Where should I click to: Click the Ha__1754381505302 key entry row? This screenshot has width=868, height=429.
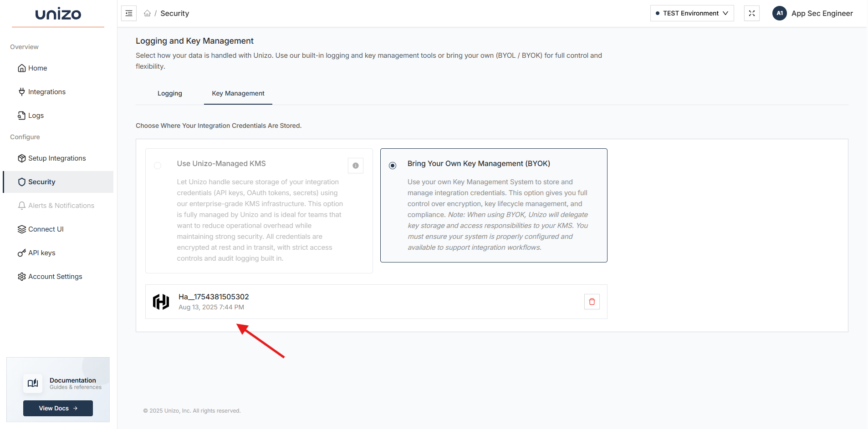364,302
